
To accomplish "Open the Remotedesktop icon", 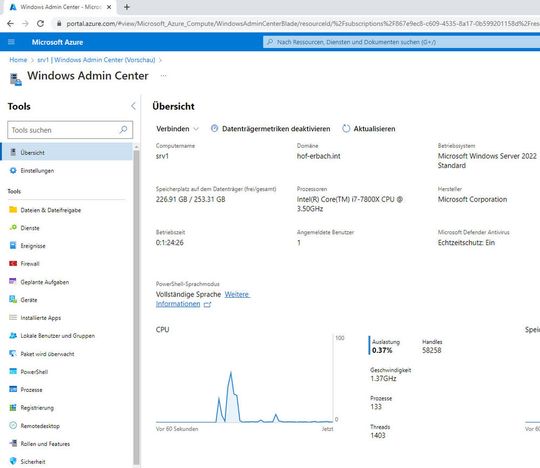I will 13,425.
